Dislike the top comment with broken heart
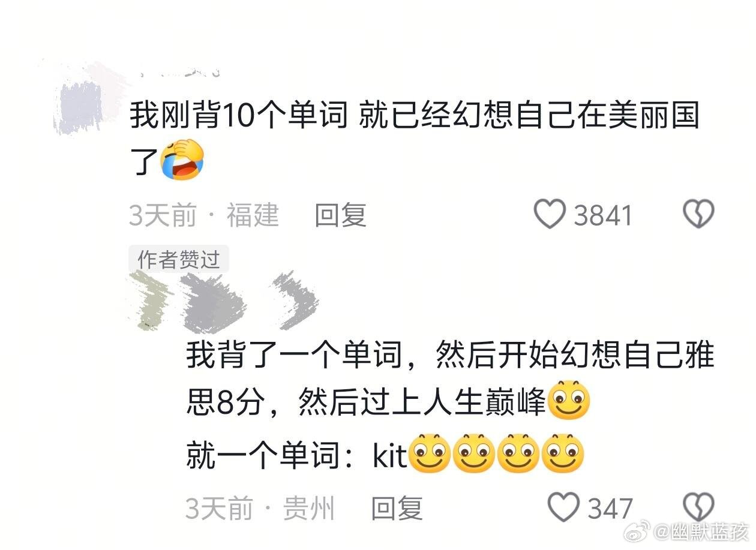 coord(699,215)
